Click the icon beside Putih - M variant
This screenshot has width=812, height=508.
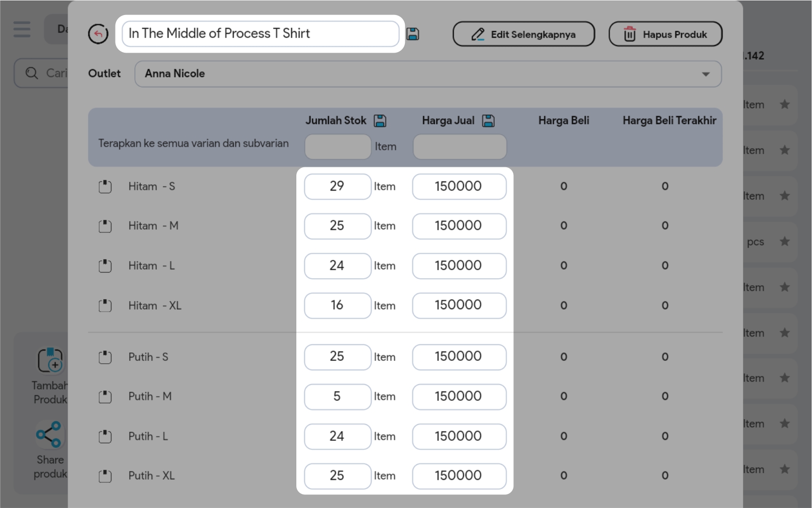click(105, 397)
